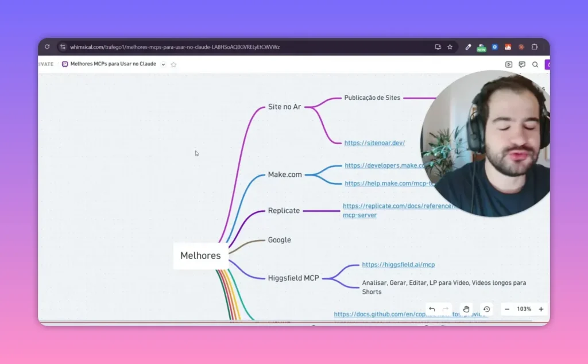Open the comments panel icon
The height and width of the screenshot is (364, 588).
(x=521, y=64)
